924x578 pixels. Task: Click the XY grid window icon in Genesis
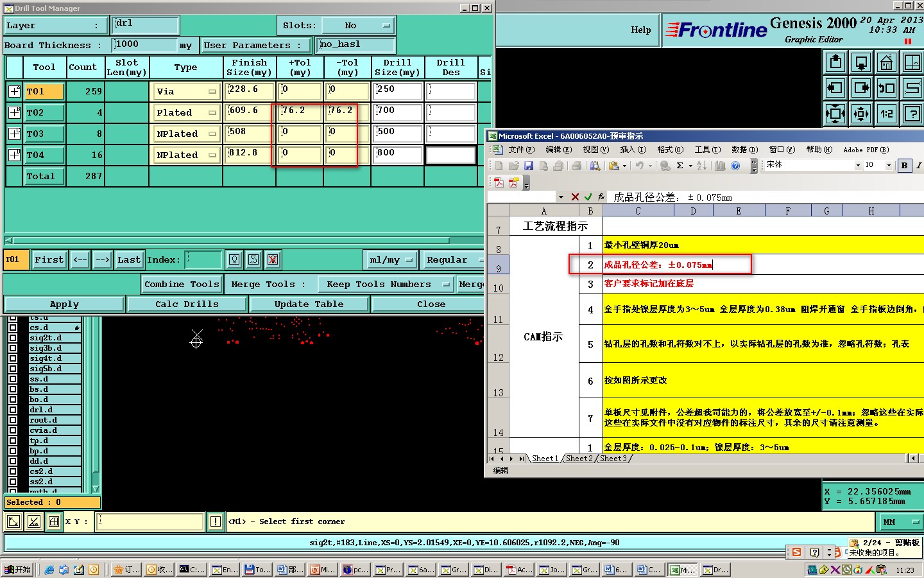pyautogui.click(x=912, y=62)
